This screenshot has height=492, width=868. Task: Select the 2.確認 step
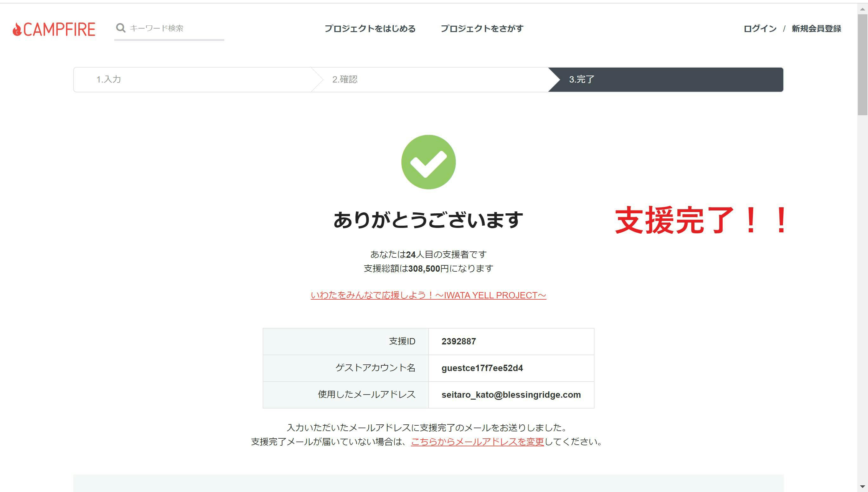(345, 79)
